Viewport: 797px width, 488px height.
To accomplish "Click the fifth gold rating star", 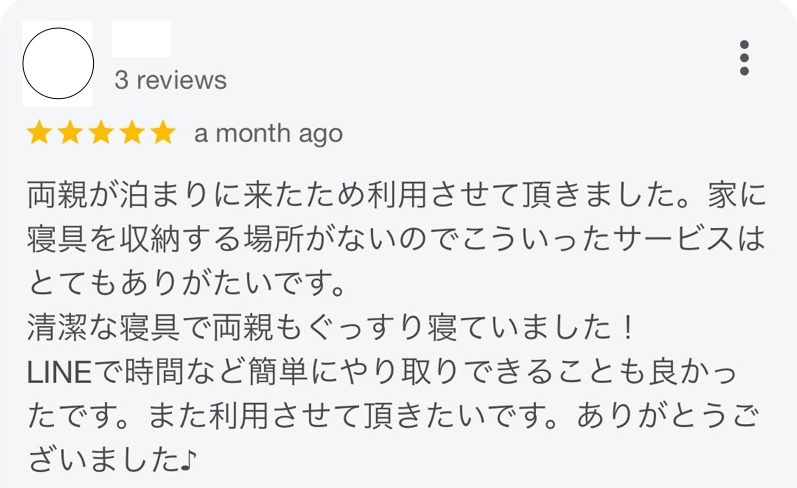I will [162, 133].
